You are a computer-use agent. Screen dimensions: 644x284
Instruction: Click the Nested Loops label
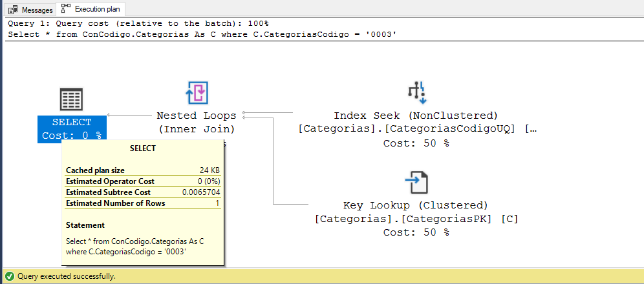point(197,116)
